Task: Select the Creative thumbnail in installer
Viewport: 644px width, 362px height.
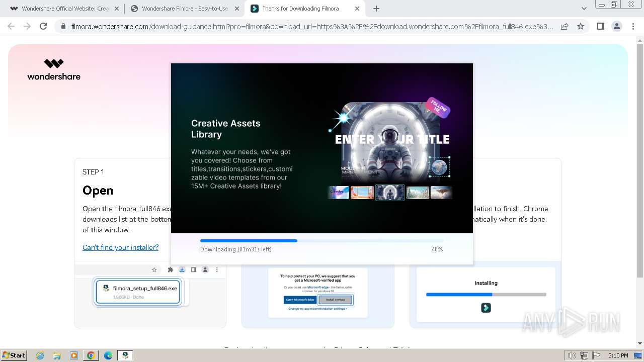Action: click(x=338, y=192)
